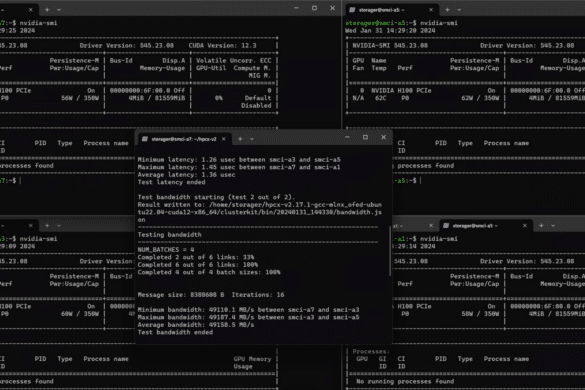The image size is (585, 390).
Task: Click the terminal icon on the hpcx-v2 tab
Action: click(145, 139)
